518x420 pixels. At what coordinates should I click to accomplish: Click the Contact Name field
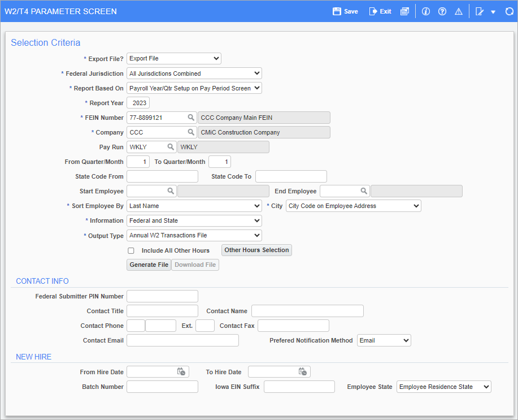click(307, 311)
